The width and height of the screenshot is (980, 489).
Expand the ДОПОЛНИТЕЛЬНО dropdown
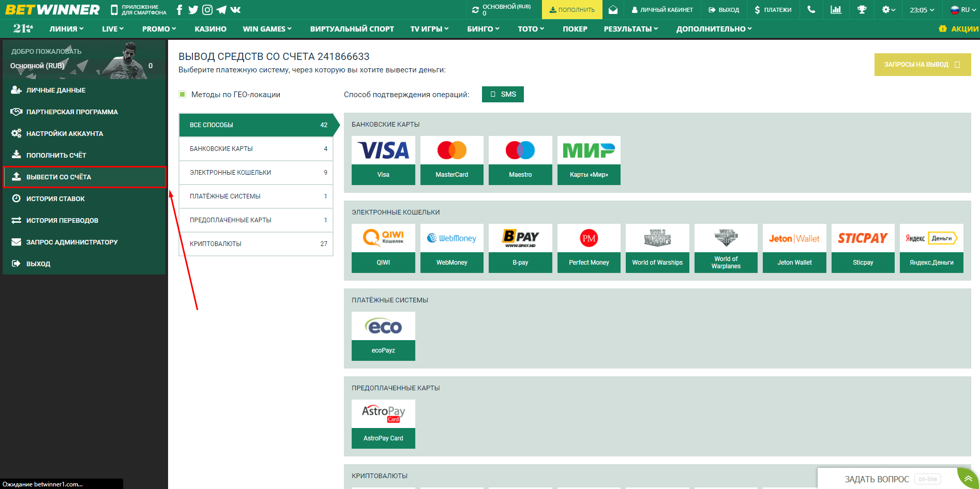tap(714, 29)
